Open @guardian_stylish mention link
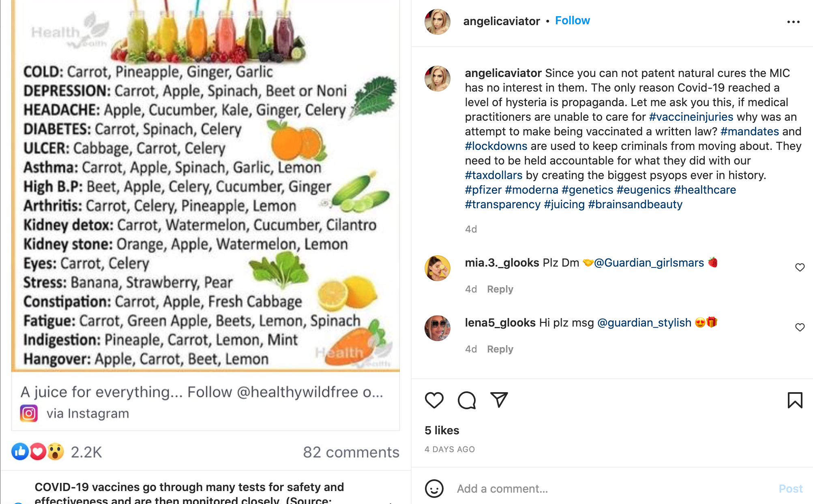This screenshot has width=813, height=504. pyautogui.click(x=644, y=323)
